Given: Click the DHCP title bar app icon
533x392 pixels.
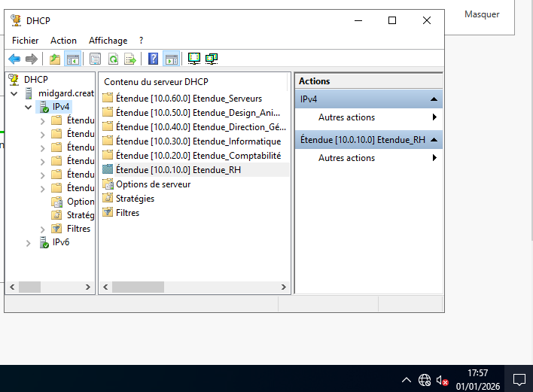Looking at the screenshot, I should [16, 20].
